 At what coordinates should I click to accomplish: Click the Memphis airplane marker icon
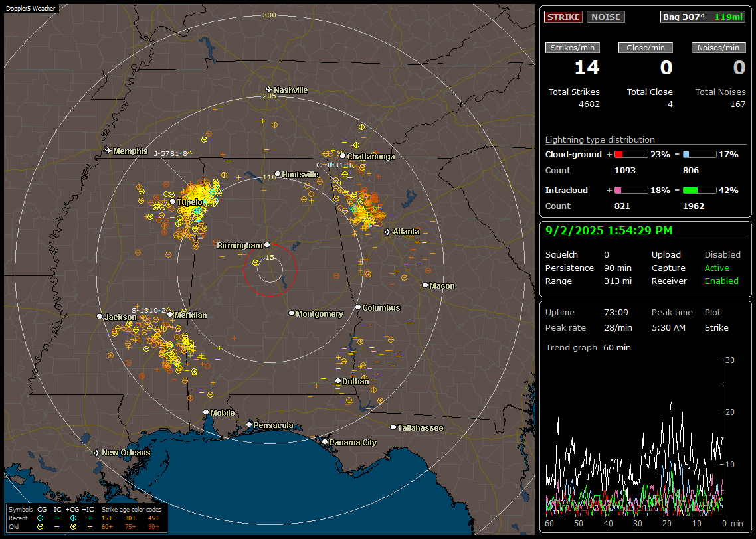click(x=108, y=151)
